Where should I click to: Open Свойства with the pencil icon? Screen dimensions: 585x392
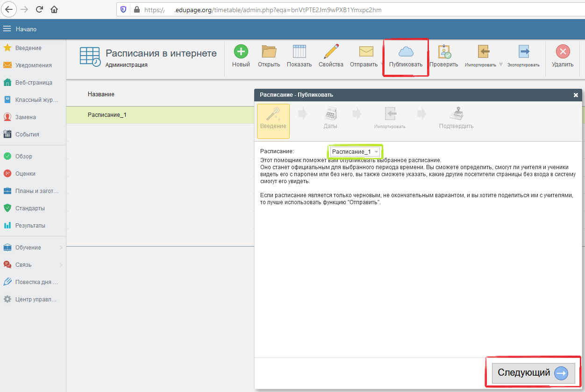(x=331, y=52)
